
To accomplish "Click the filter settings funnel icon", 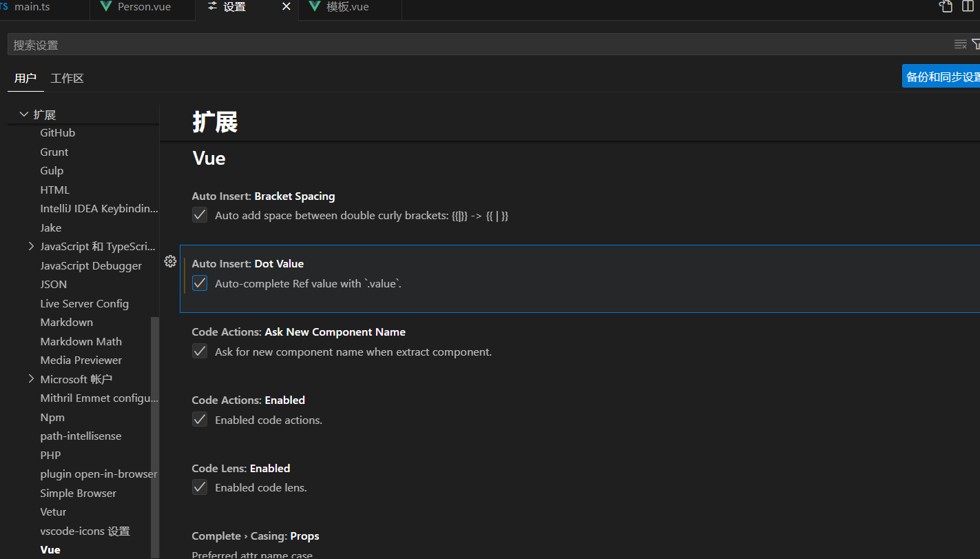I will (x=976, y=45).
